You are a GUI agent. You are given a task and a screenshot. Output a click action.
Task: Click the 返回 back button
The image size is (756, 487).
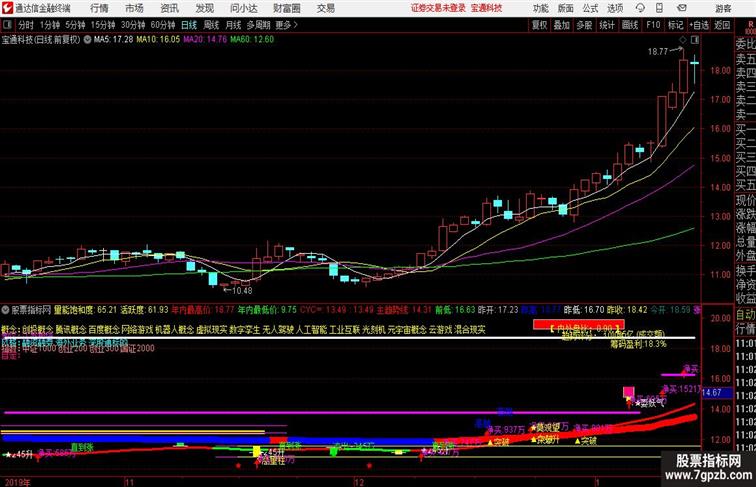[x=722, y=25]
